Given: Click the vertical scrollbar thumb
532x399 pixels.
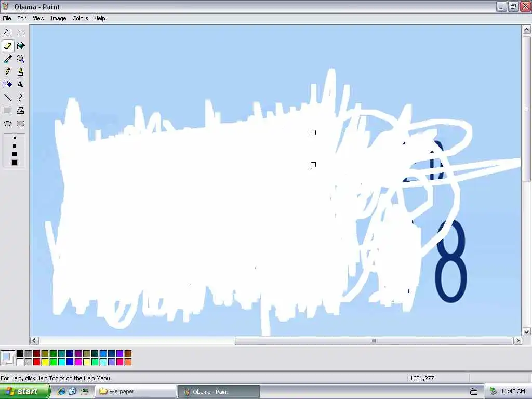Looking at the screenshot, I should pyautogui.click(x=526, y=109).
